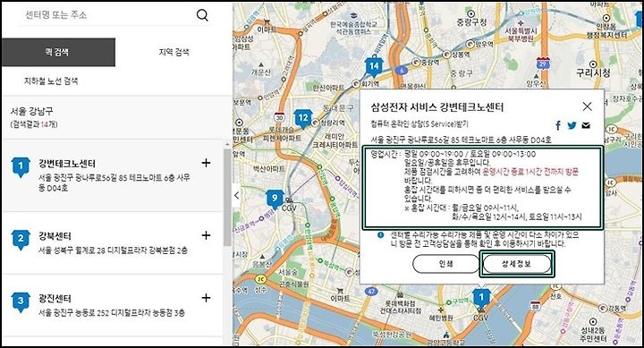Image resolution: width=644 pixels, height=348 pixels.
Task: Expand the 광진센터 plus icon
Action: click(x=207, y=298)
